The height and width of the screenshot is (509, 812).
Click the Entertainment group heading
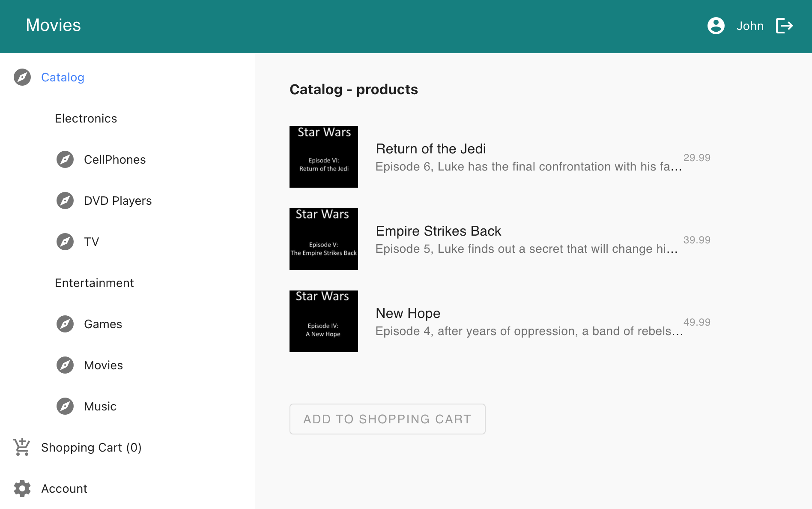pos(94,283)
